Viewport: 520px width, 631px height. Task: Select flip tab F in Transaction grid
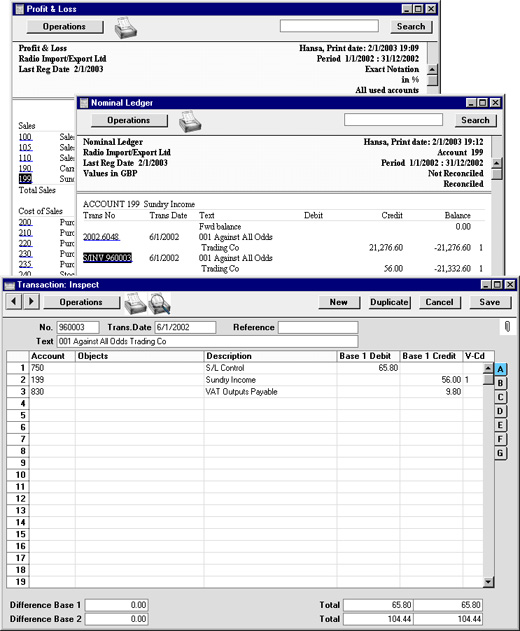[x=500, y=439]
